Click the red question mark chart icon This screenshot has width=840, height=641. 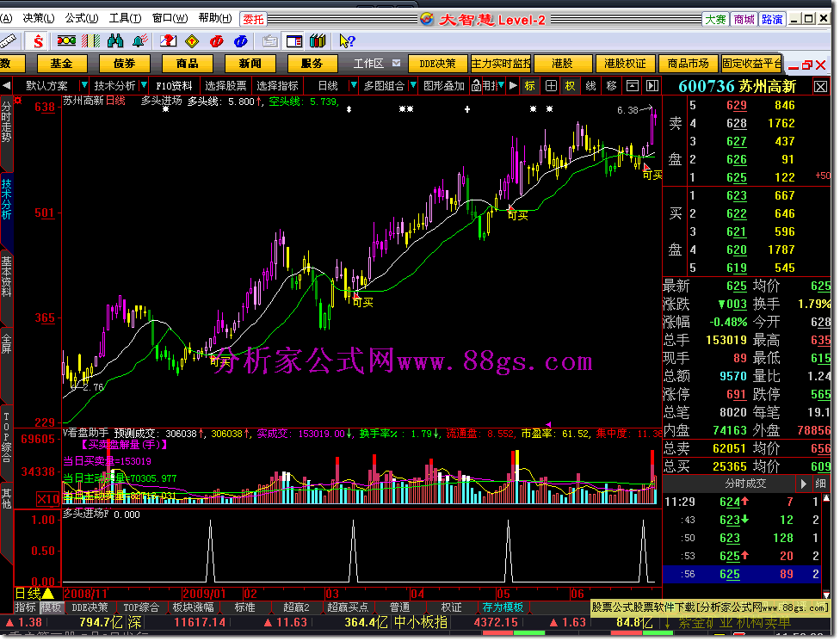click(x=168, y=41)
